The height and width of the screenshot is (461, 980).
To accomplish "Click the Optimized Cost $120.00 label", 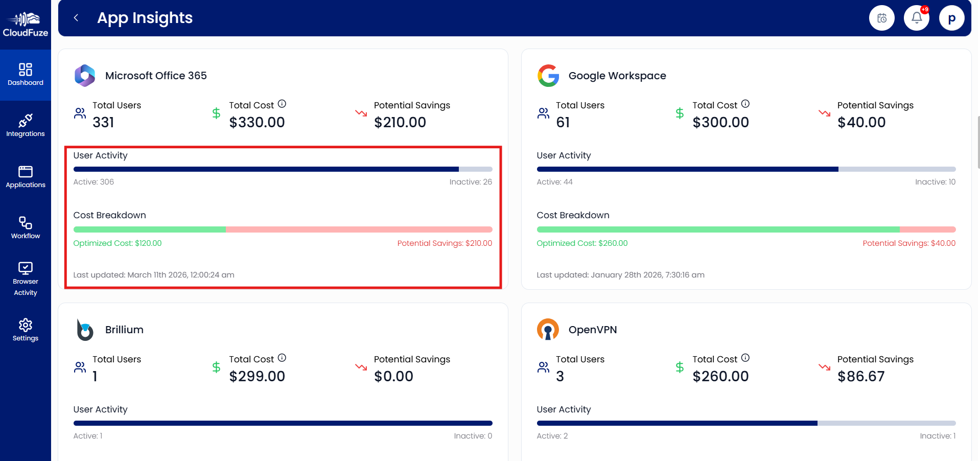I will tap(117, 243).
